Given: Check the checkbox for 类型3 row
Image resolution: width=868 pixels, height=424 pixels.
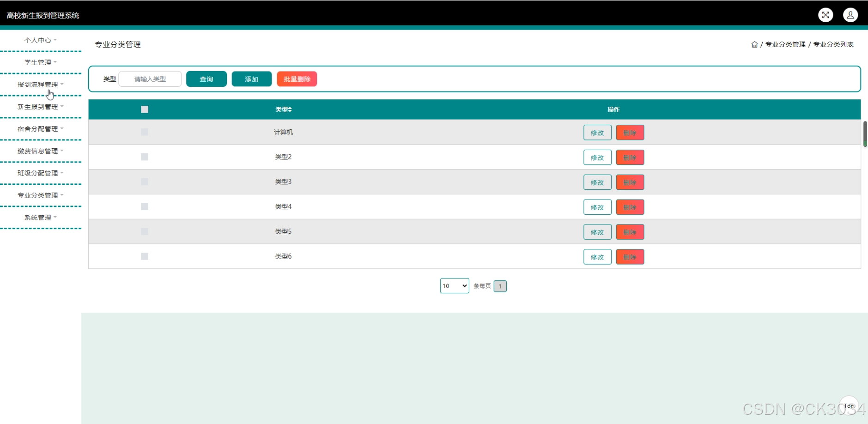Looking at the screenshot, I should [x=145, y=182].
